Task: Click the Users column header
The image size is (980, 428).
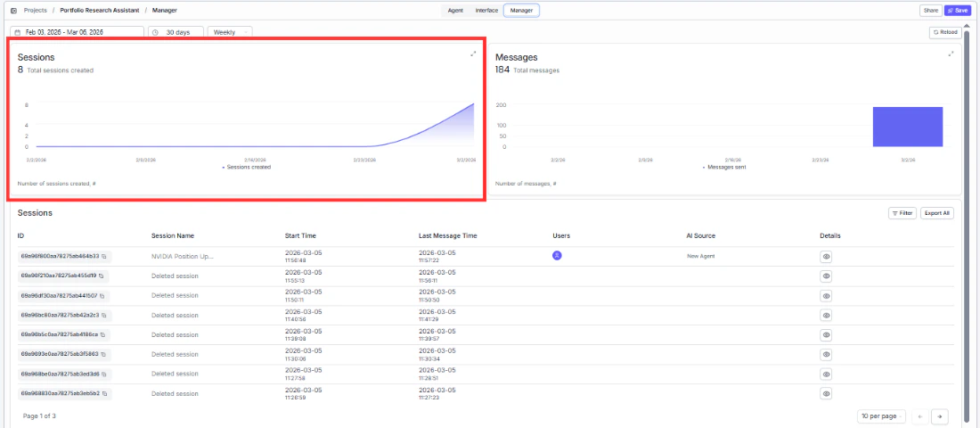Action: (561, 236)
